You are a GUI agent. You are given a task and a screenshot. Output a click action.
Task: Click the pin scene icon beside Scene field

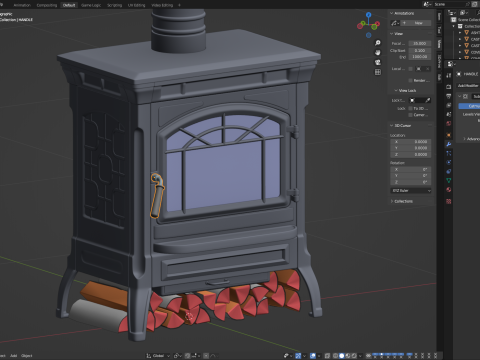[468, 4]
